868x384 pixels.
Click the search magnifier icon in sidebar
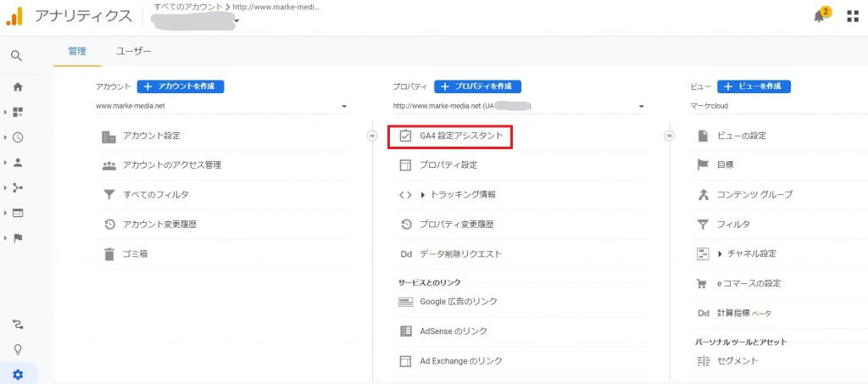(17, 56)
